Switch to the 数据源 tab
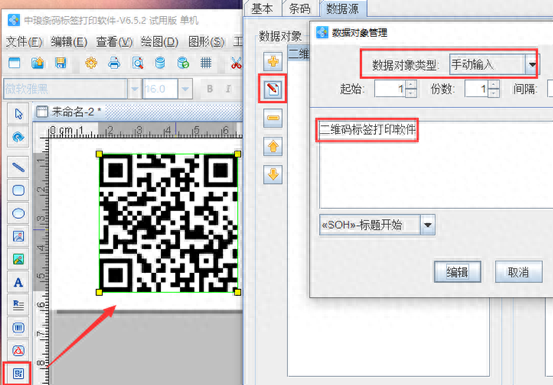553x385 pixels. point(342,8)
